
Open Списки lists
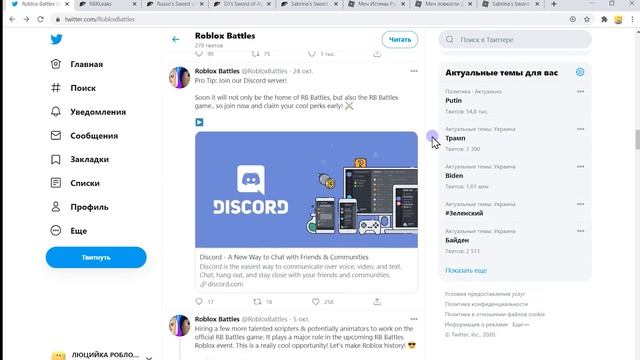[75, 183]
